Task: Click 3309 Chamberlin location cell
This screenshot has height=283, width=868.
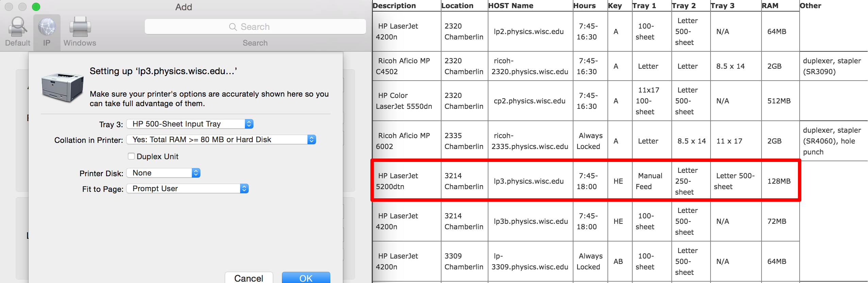Action: [464, 261]
